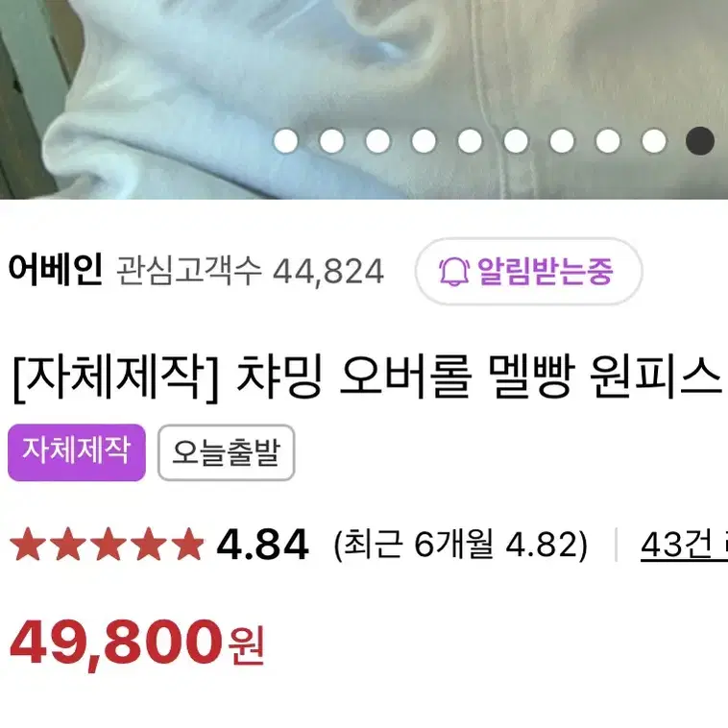This screenshot has height=728, width=728.
Task: Click the first image carousel dot
Action: coord(285,140)
